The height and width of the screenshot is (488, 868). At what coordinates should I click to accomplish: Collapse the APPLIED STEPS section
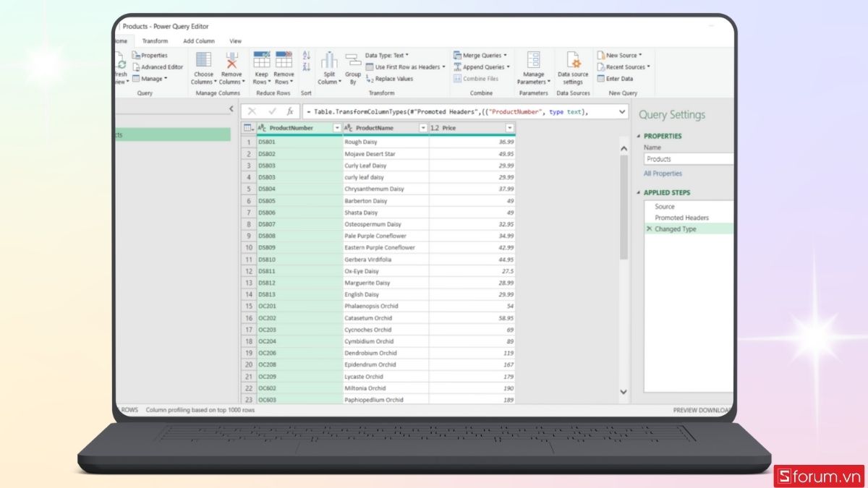pyautogui.click(x=639, y=193)
